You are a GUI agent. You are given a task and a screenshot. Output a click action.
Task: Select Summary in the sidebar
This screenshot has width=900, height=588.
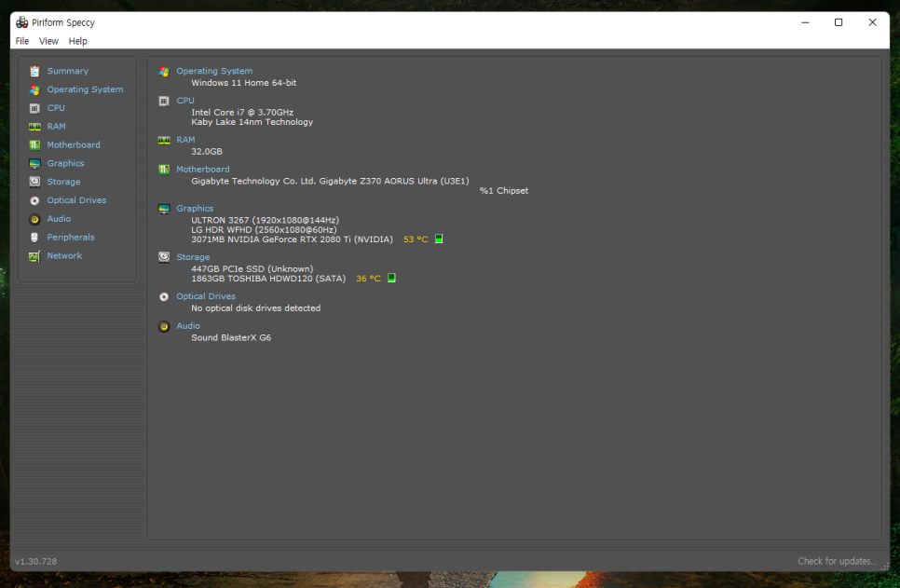(x=68, y=71)
